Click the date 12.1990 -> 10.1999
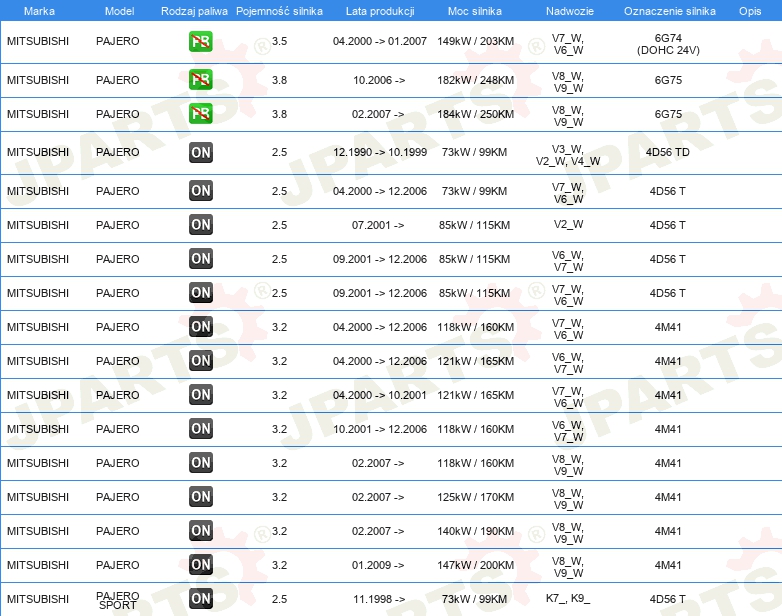The image size is (782, 616). 380,152
